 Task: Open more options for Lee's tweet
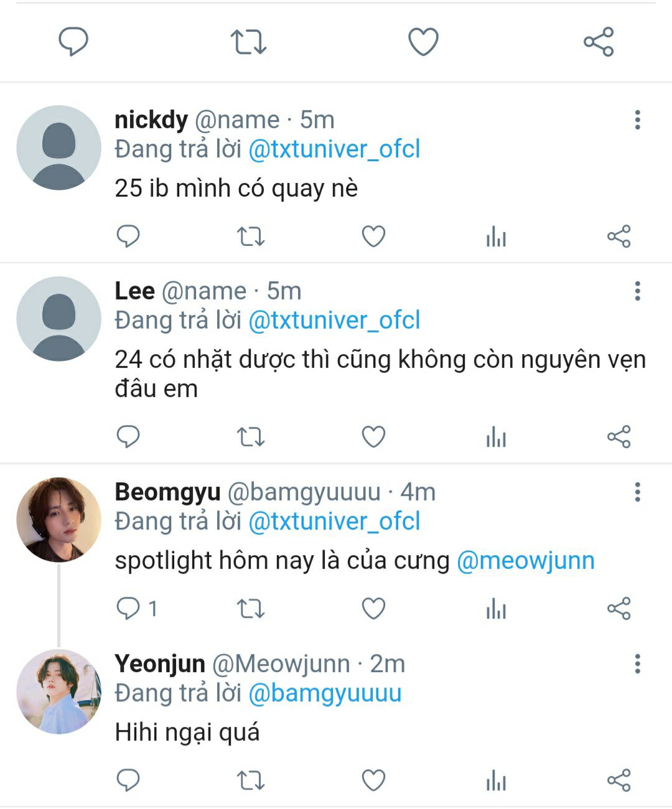point(637,291)
